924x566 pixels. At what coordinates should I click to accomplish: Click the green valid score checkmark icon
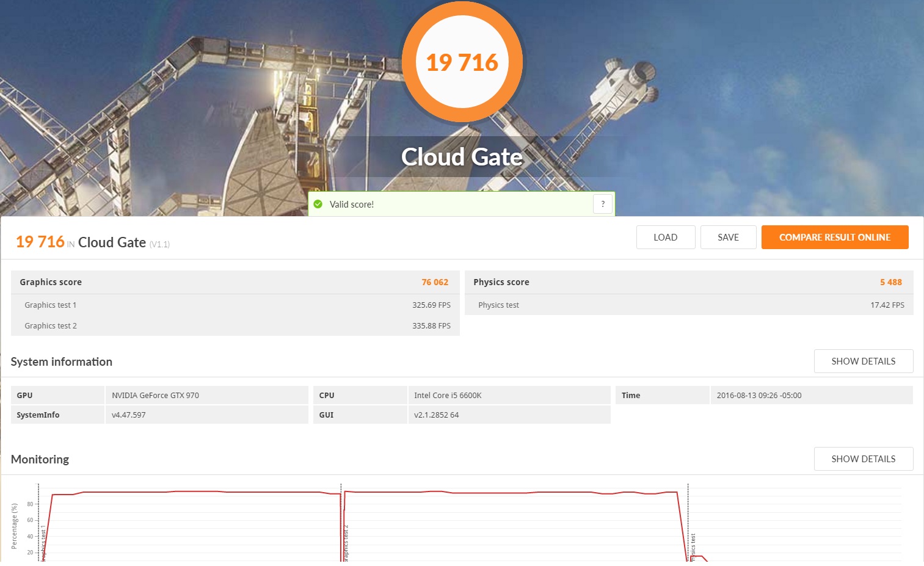318,204
